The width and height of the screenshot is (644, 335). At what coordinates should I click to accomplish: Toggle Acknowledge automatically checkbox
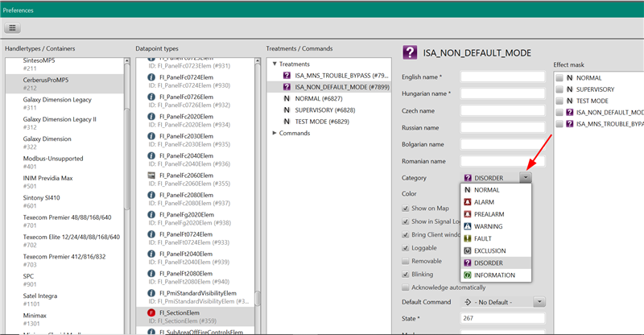pyautogui.click(x=406, y=287)
